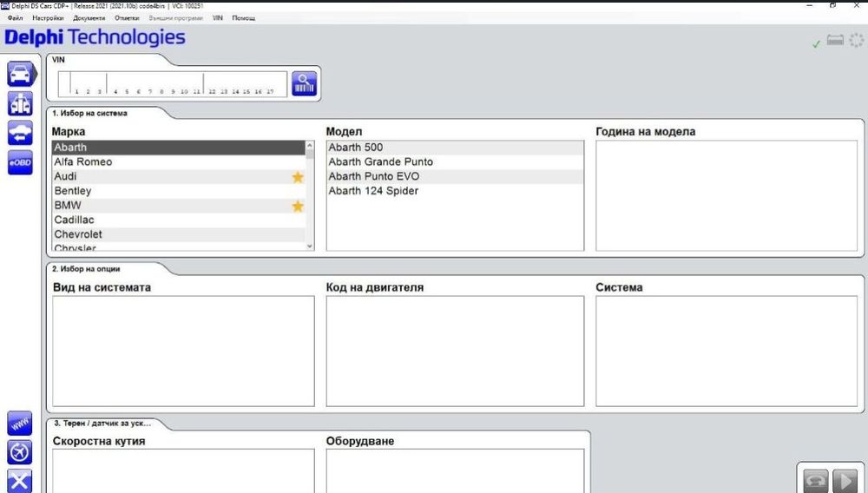Screen dimensions: 868x493
Task: Click the airplane flight recorder icon
Action: [20, 452]
